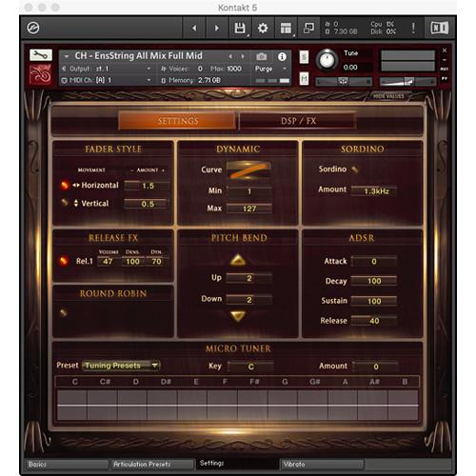This screenshot has height=476, width=476.
Task: Toggle the Sordino switch
Action: coord(355,169)
